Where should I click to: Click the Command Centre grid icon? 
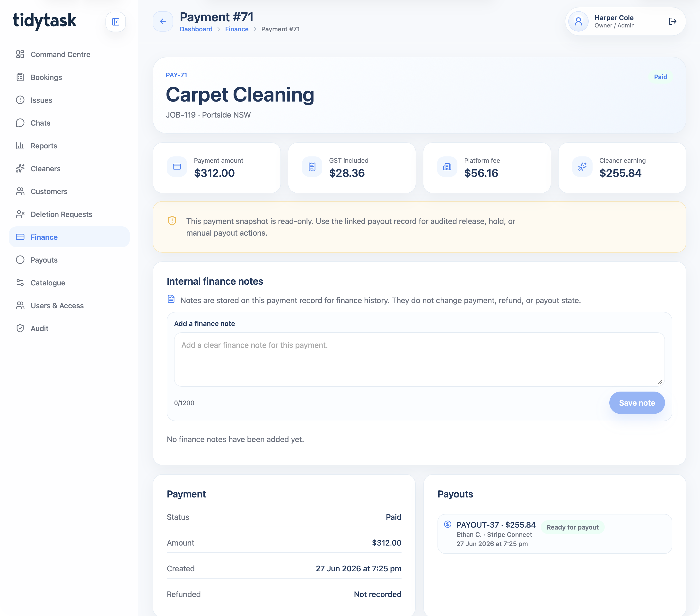coord(20,54)
